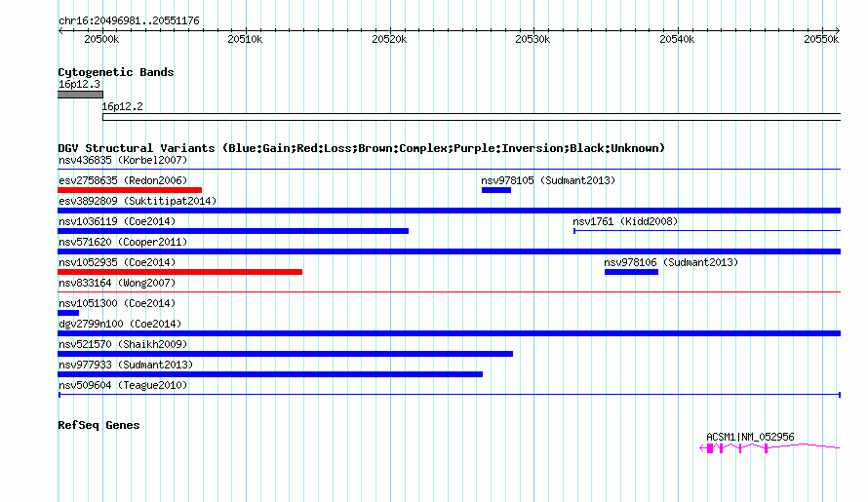The height and width of the screenshot is (502, 868).
Task: Click the right arrow on the ruler
Action: point(838,31)
